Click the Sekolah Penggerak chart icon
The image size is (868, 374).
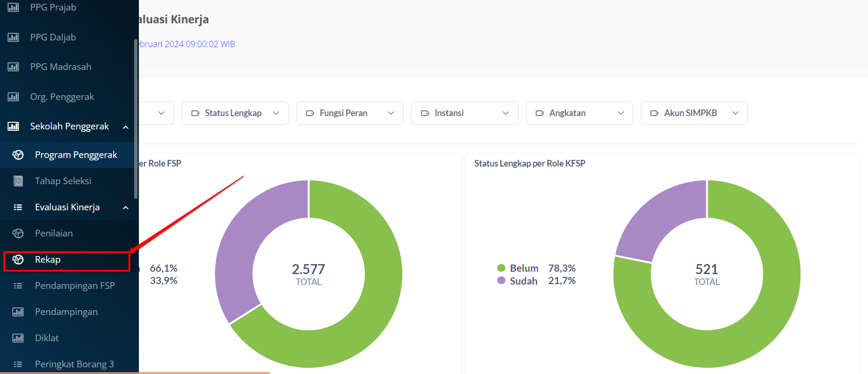coord(13,126)
